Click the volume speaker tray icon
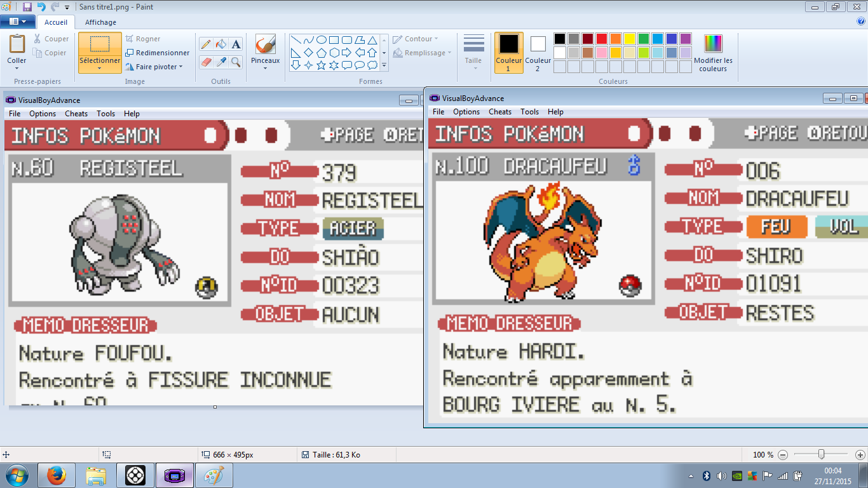This screenshot has height=488, width=868. (721, 475)
